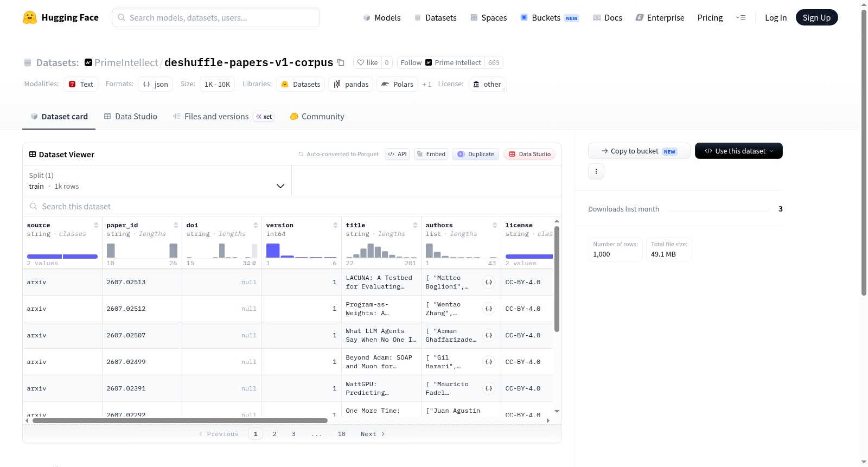Open Docs in the navigation
This screenshot has height=467, width=868.
pos(608,17)
